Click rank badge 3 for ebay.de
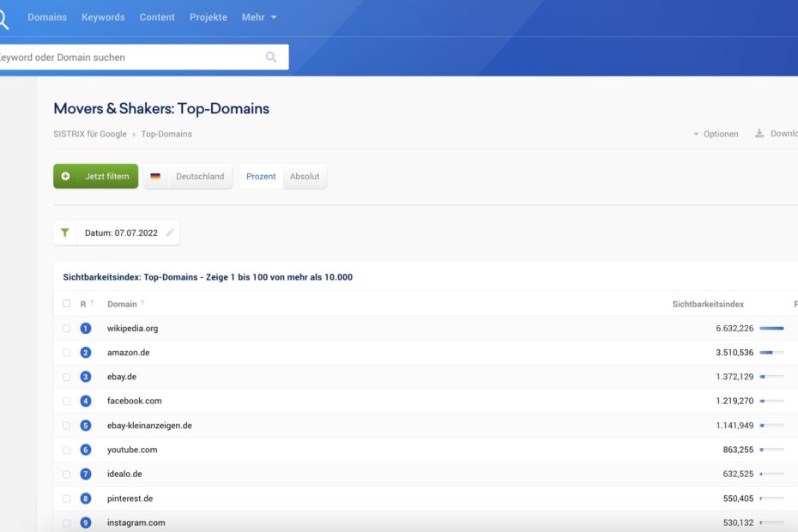 [86, 377]
